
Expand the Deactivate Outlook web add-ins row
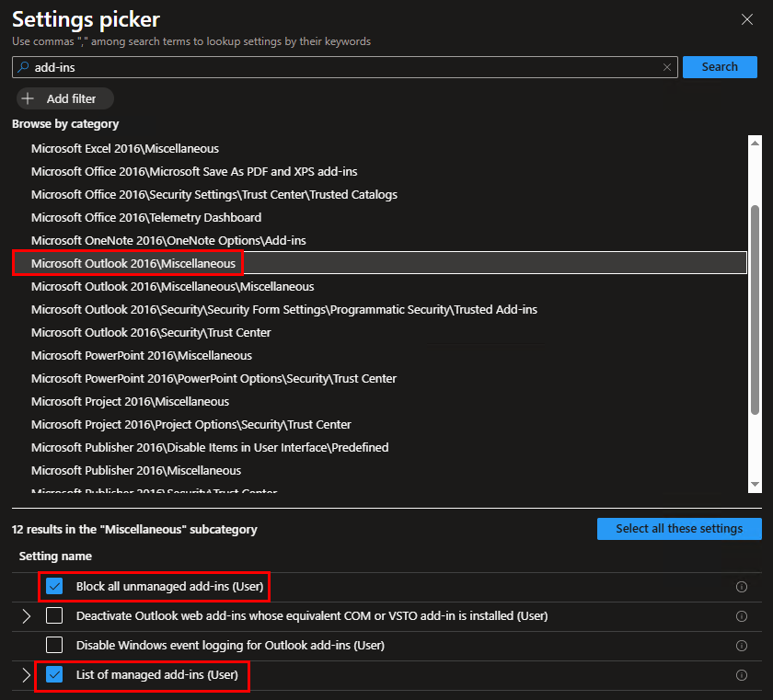click(x=26, y=615)
